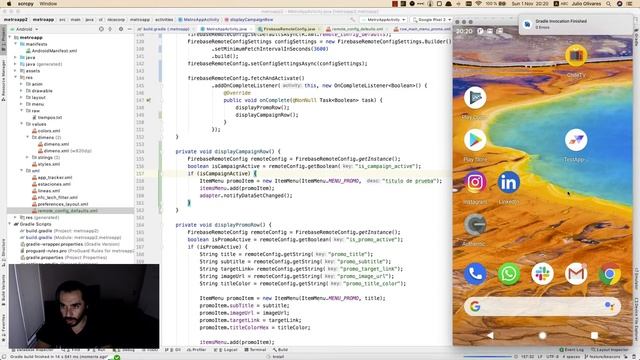Image resolution: width=640 pixels, height=360 pixels.
Task: Open the Google Pixel 3 device dropdown
Action: click(432, 19)
